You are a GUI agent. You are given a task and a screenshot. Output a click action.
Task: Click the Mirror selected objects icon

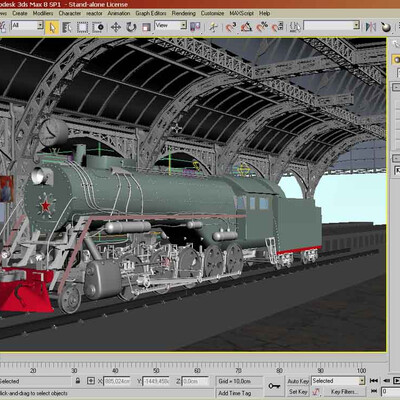tap(370, 27)
